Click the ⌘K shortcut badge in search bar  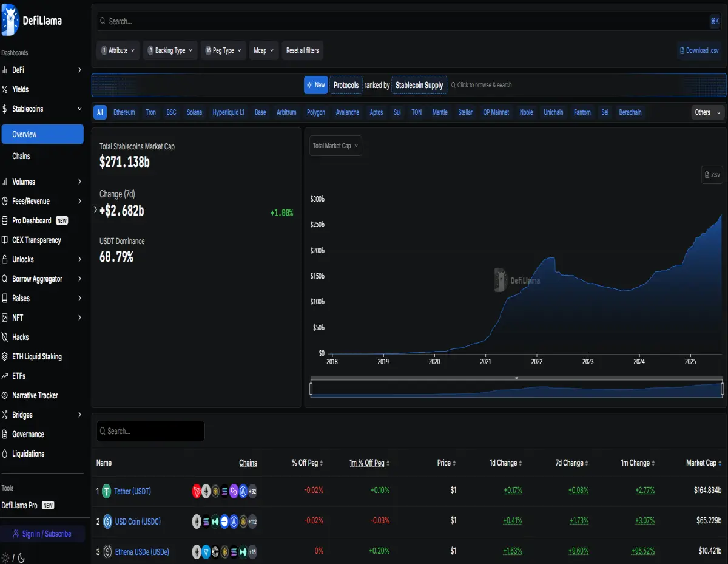(715, 21)
